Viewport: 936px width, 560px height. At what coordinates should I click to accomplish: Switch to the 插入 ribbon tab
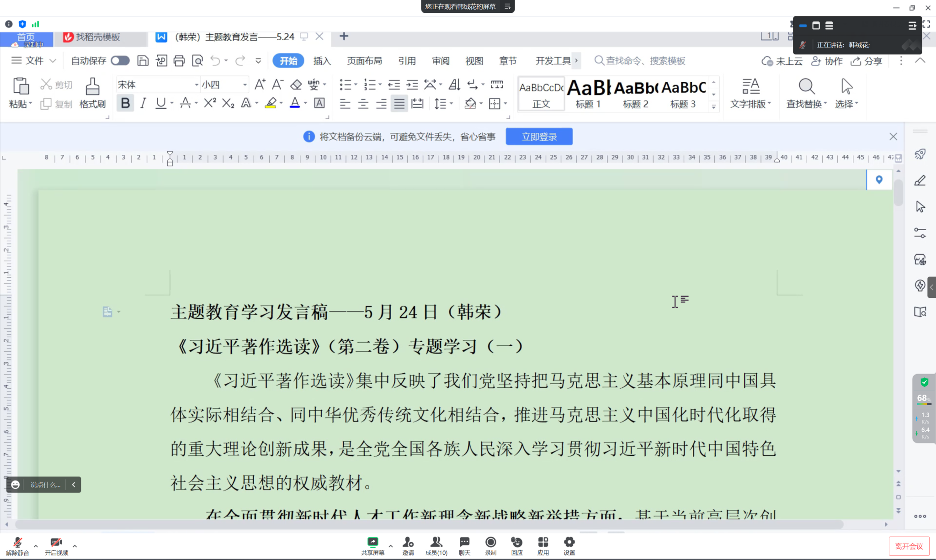click(x=322, y=61)
